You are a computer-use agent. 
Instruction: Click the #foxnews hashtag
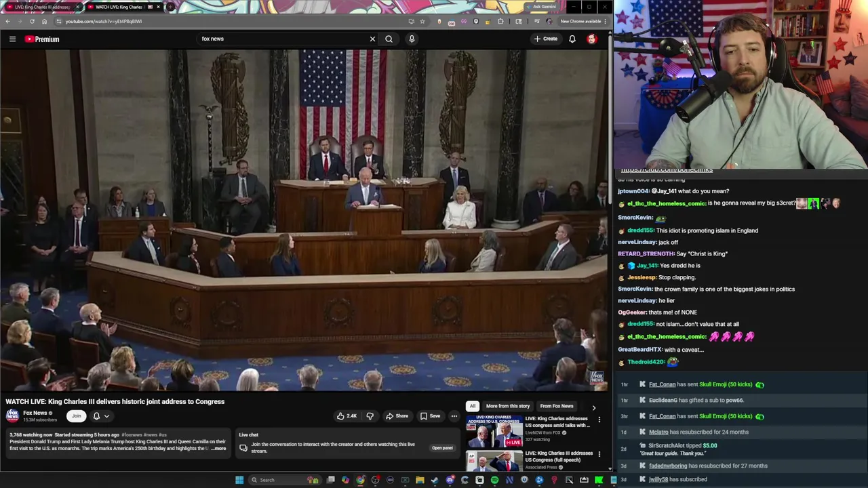pyautogui.click(x=132, y=434)
